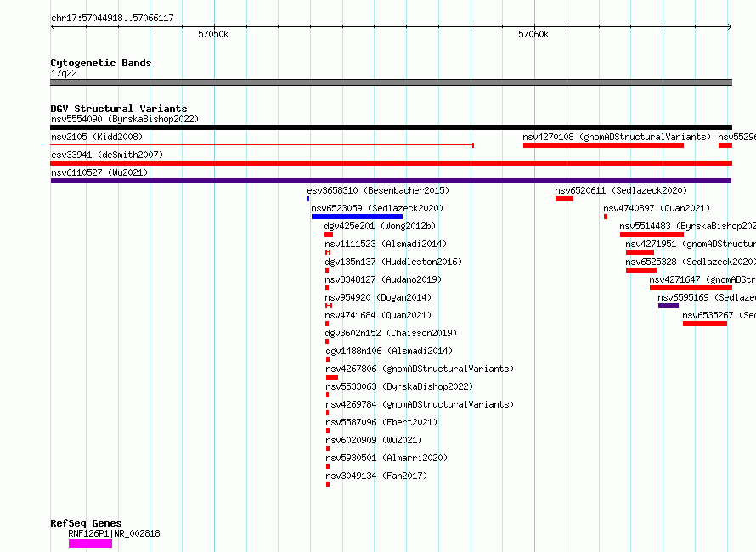Open nsv4267806 (gnomADStructuralVariants) label
Screen dimensions: 756x552
(420, 369)
